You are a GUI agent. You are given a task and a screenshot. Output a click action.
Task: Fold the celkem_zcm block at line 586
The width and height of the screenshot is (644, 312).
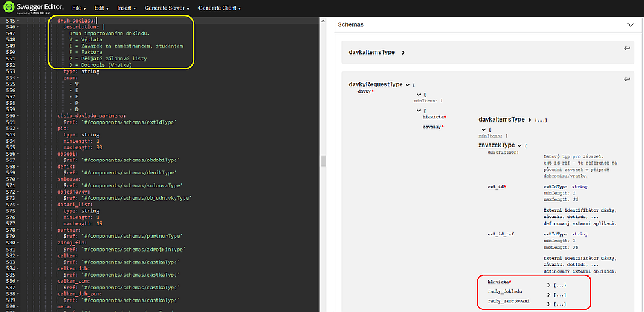18,280
